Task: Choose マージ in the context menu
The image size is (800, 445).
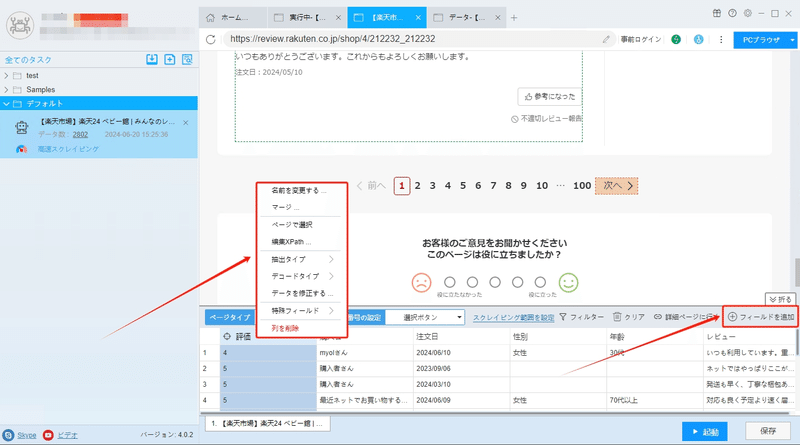Action: point(285,207)
